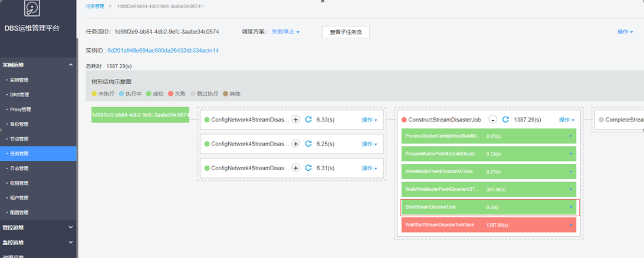The image size is (644, 258).
Task: Select the StartStreamDisasterTask row
Action: pos(489,207)
